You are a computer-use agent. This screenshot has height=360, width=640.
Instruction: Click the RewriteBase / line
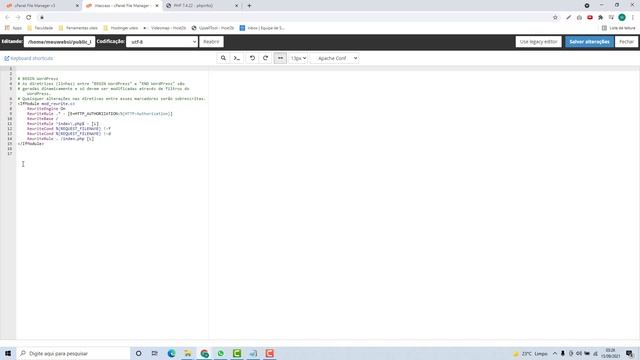click(42, 118)
